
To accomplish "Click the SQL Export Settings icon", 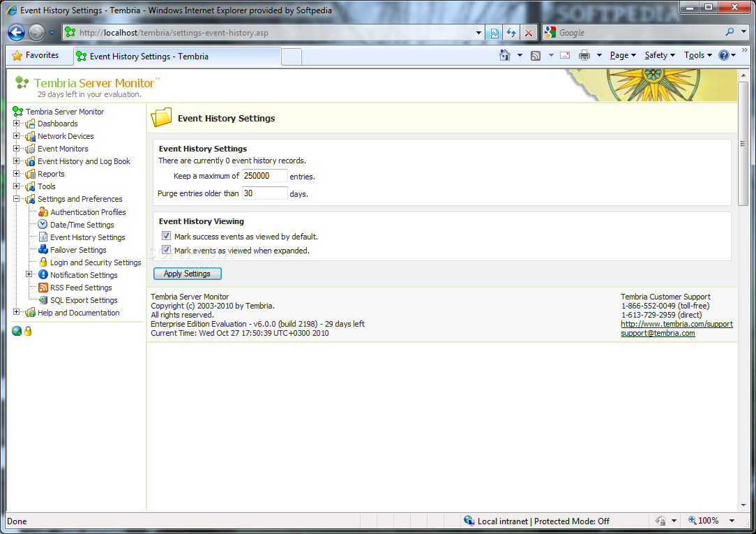I will (43, 299).
